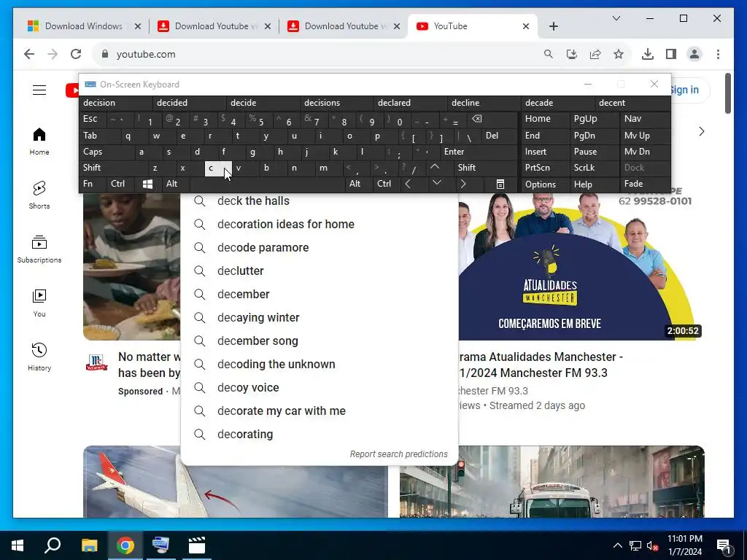Show hidden system tray icons
Image resolution: width=747 pixels, height=560 pixels.
pos(617,545)
